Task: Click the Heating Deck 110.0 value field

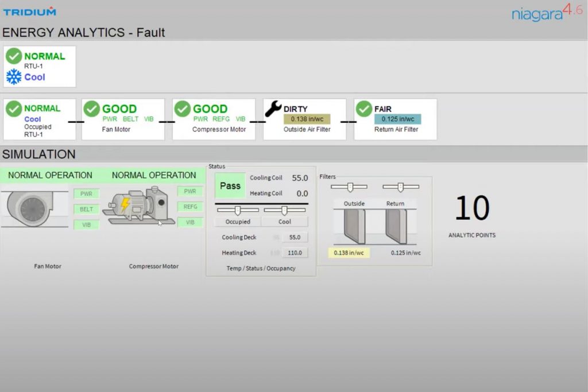Action: tap(295, 253)
